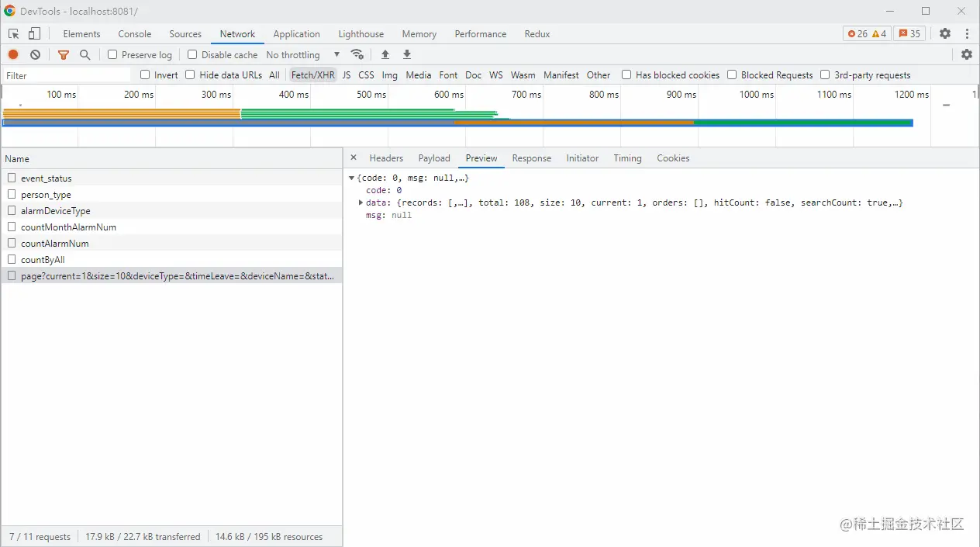The image size is (980, 547).
Task: Check the Invert filter checkbox
Action: 145,74
